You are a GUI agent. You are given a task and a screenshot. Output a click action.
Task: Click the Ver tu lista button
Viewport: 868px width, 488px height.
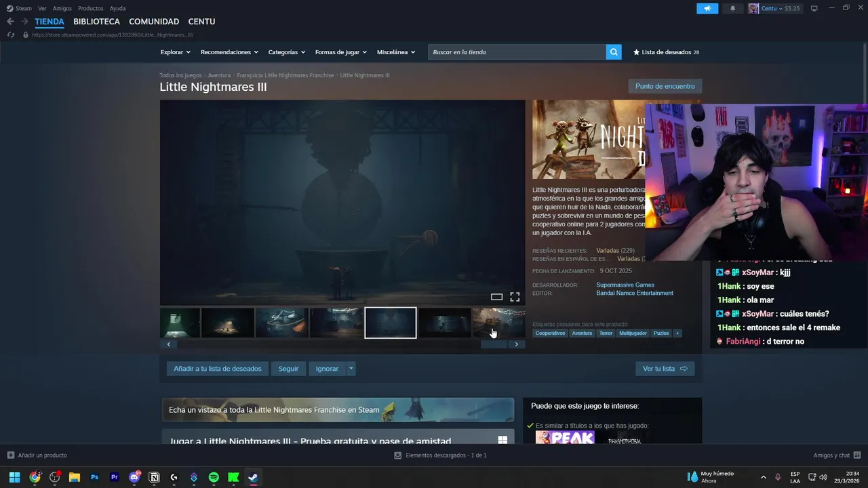click(665, 369)
